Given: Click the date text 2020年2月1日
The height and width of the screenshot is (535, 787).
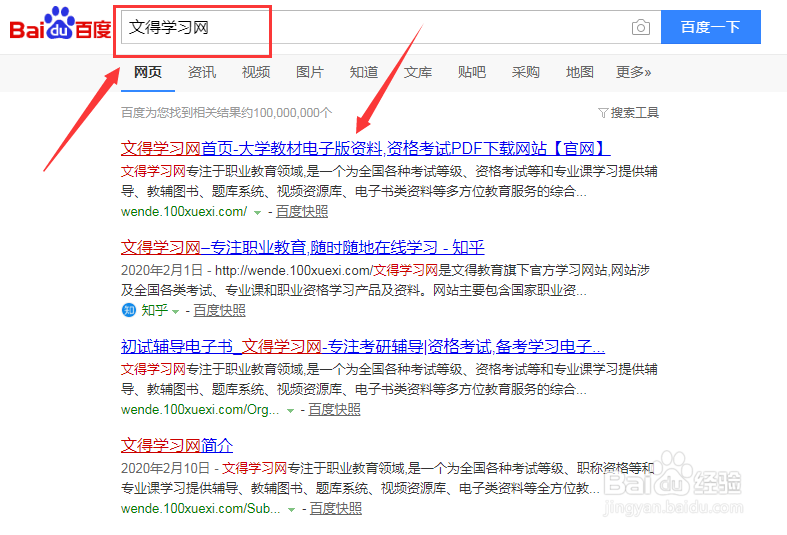Looking at the screenshot, I should [162, 271].
